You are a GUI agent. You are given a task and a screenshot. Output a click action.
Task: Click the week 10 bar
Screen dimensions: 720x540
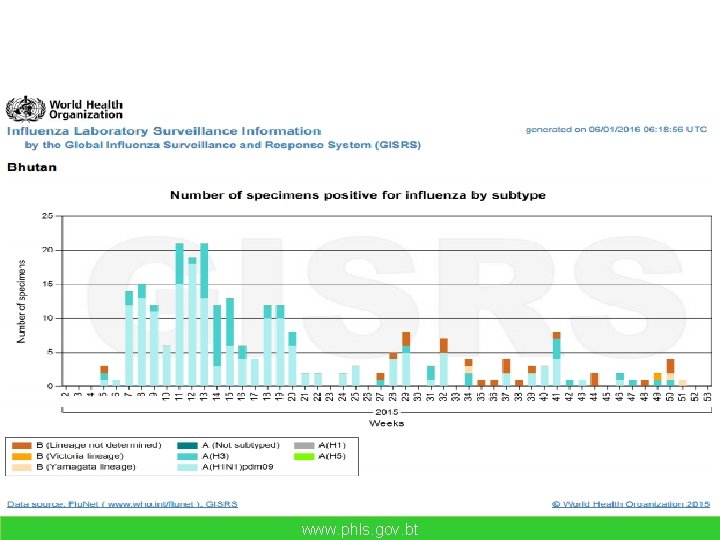point(167,366)
